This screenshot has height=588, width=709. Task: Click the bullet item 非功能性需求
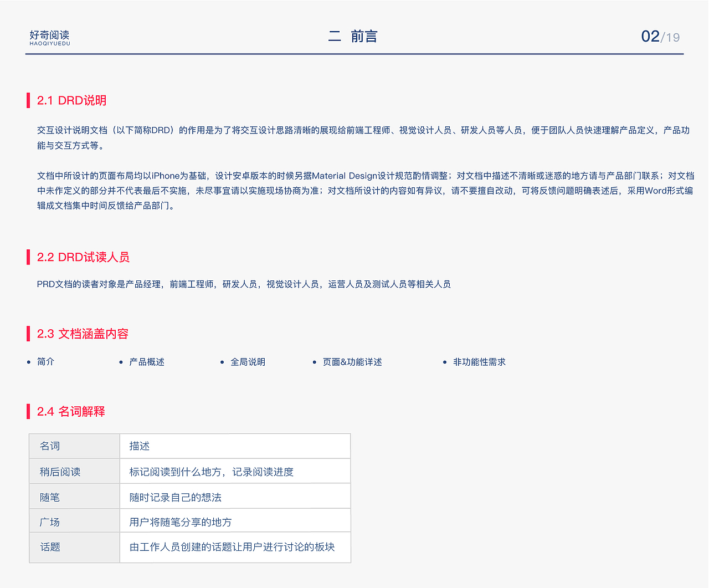(479, 362)
